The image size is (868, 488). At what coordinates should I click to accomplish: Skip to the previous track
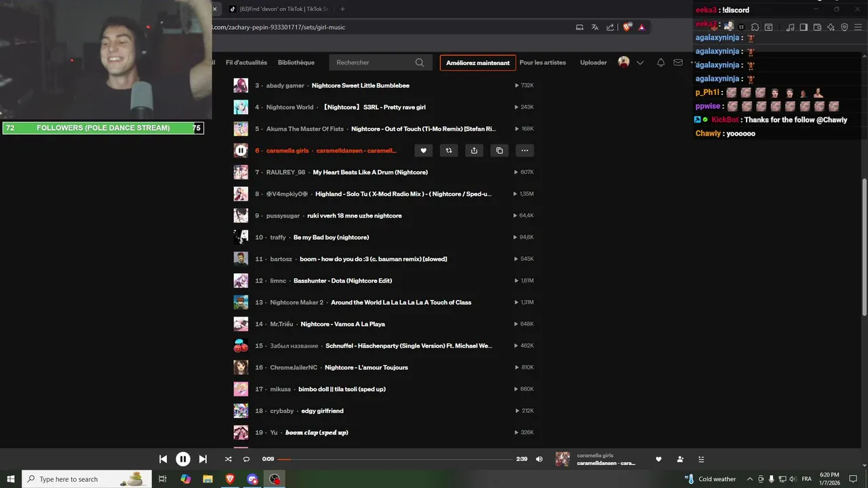click(x=163, y=459)
